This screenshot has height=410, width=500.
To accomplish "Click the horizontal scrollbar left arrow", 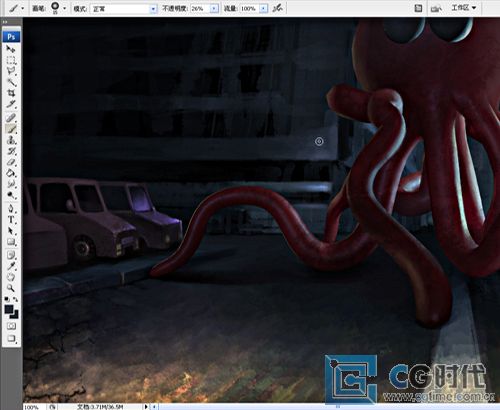I will tap(154, 407).
